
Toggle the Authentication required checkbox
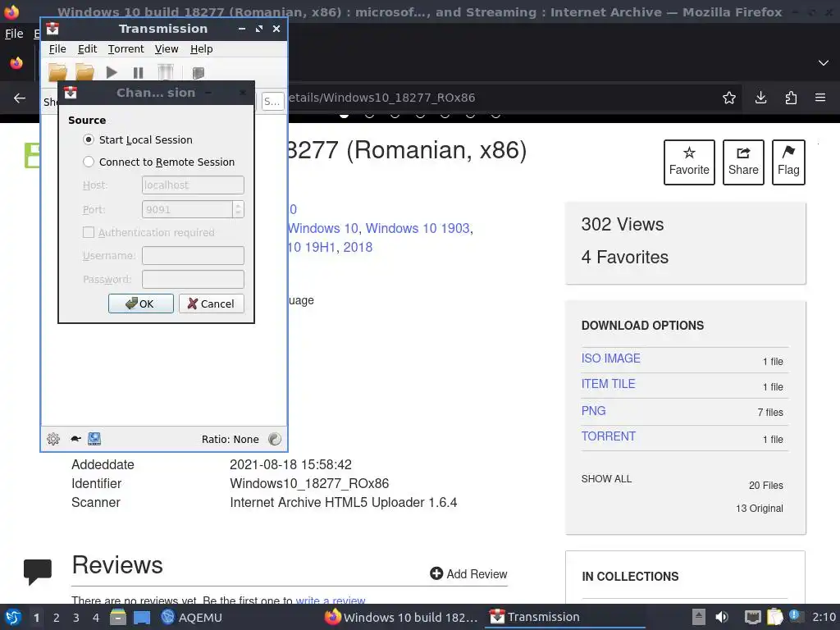click(x=89, y=232)
